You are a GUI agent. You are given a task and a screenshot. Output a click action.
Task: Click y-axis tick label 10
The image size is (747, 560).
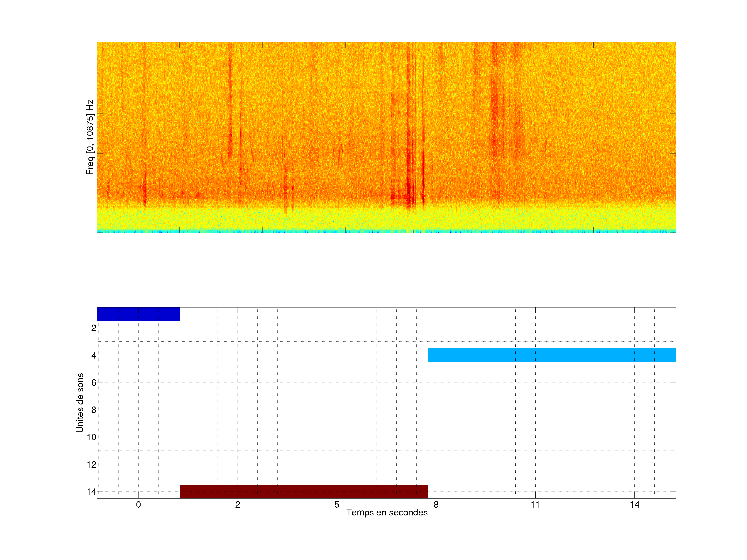pos(92,437)
